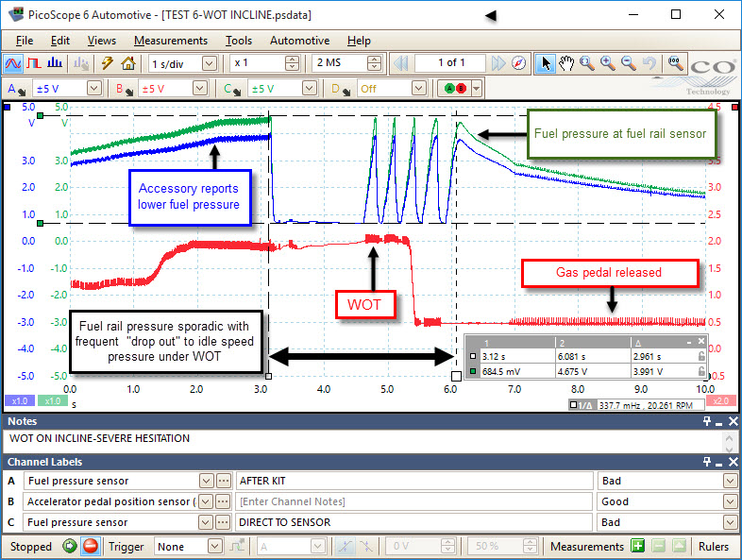Open ellipsis button for channel A label
Screen dimensions: 742x560
click(224, 481)
